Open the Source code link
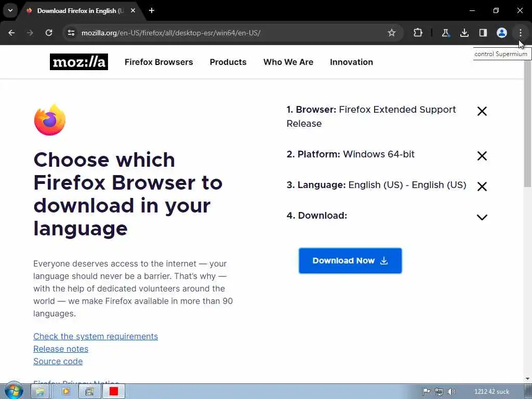 (x=58, y=362)
